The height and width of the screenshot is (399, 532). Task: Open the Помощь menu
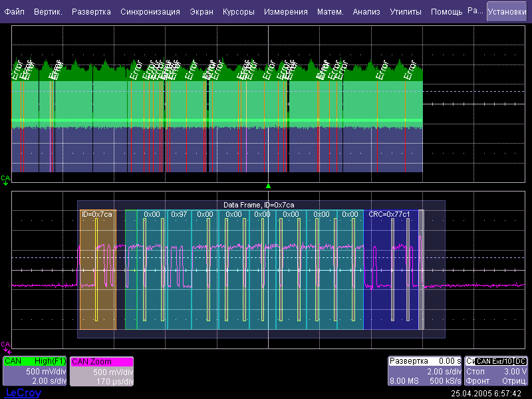click(x=446, y=12)
